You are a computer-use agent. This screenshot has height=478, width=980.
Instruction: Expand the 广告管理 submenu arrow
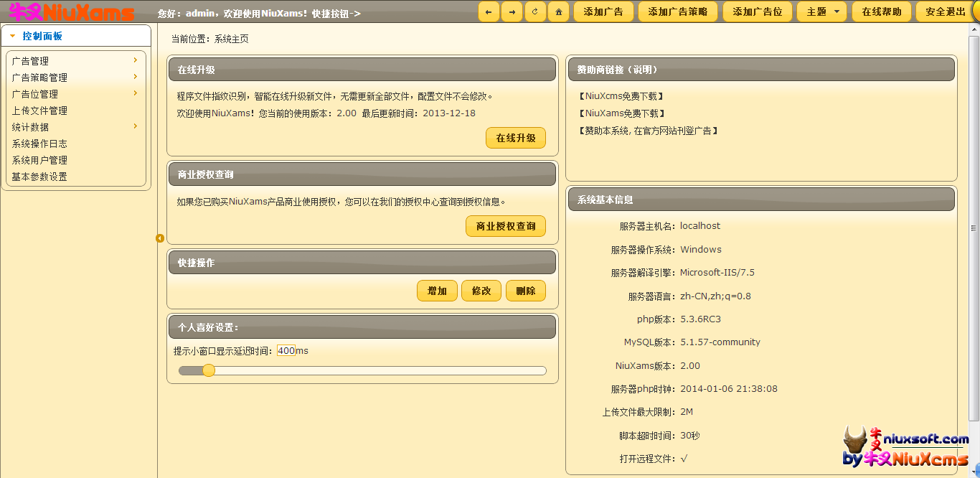(x=136, y=60)
